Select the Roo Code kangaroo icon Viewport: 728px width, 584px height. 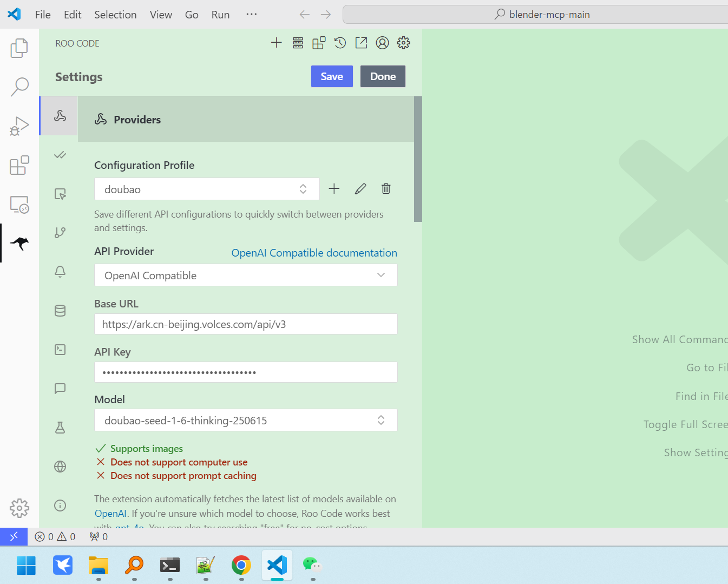pyautogui.click(x=19, y=244)
